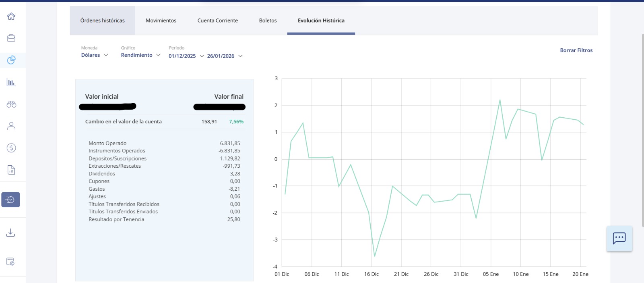Open the start date 01/12/2025 picker
This screenshot has height=283, width=644.
[186, 56]
